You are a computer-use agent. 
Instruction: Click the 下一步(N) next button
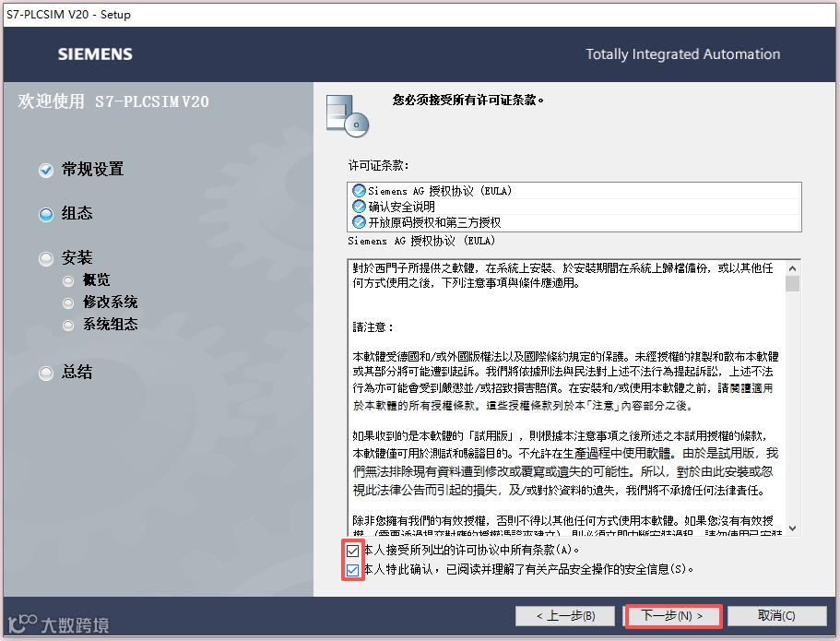673,616
